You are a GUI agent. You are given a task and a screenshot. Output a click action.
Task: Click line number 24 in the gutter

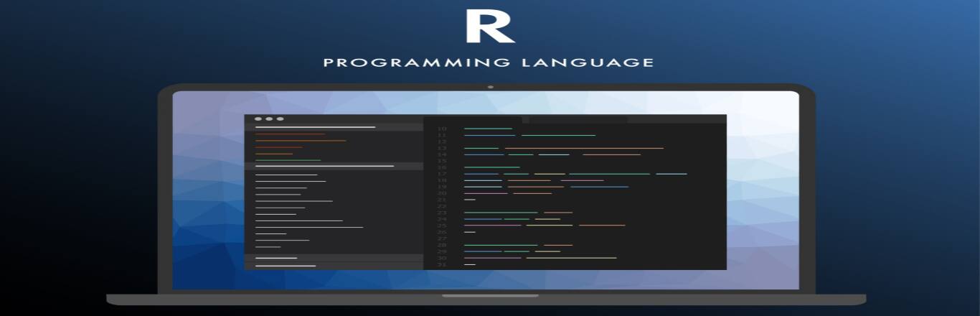[441, 219]
